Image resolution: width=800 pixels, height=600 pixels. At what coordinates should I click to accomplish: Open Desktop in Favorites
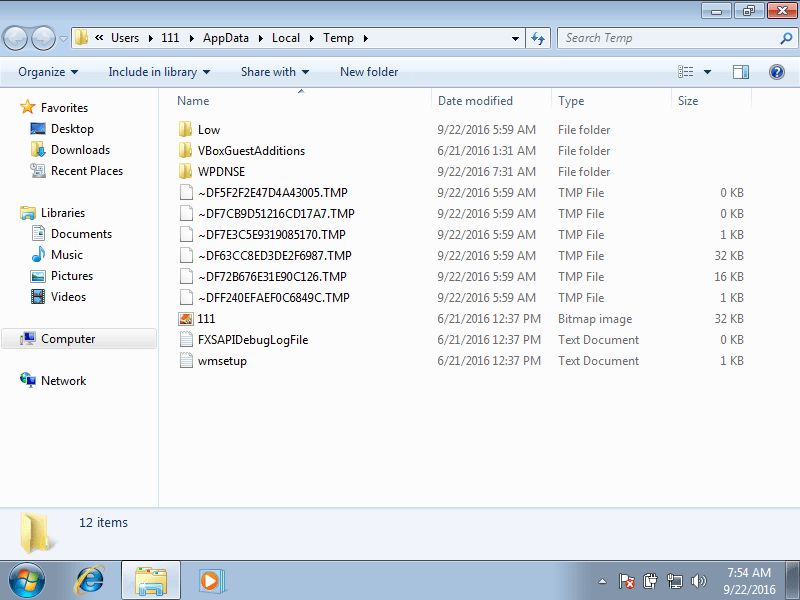coord(72,129)
